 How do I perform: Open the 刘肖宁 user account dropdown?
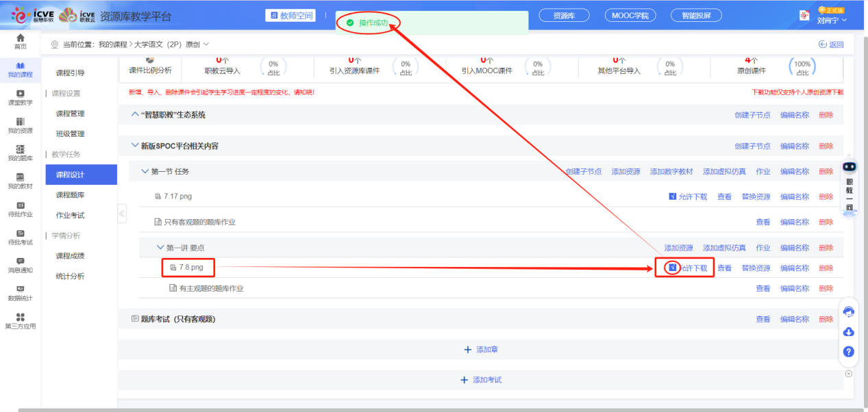[x=832, y=20]
